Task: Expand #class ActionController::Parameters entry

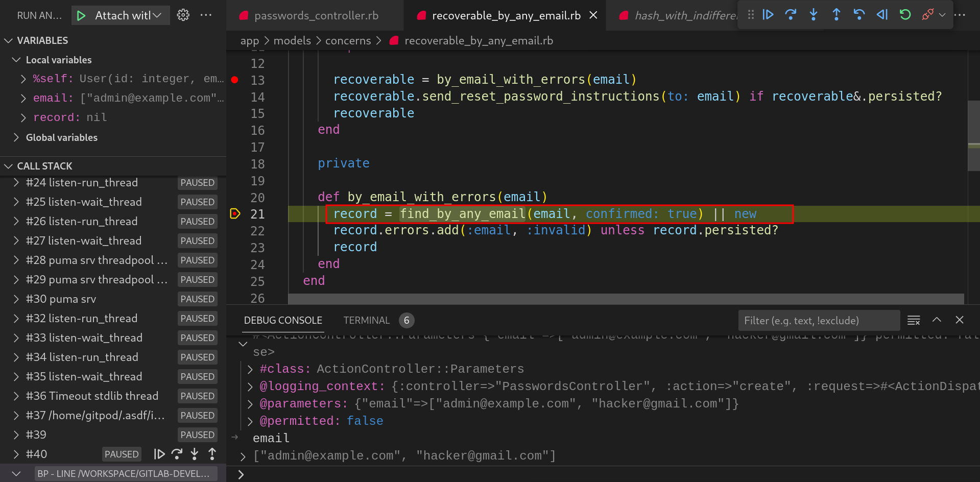Action: click(x=250, y=369)
